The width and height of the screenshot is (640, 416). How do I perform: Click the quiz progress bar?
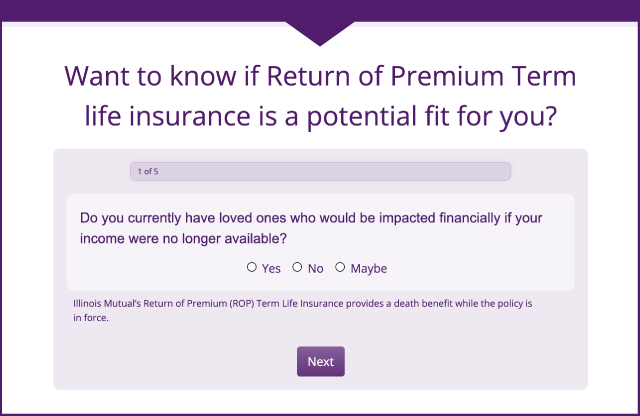320,171
